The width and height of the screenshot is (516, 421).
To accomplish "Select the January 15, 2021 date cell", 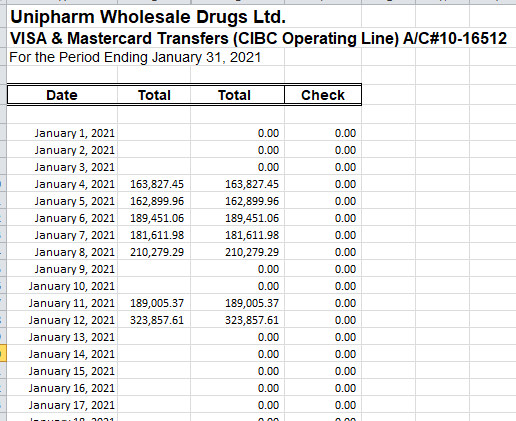I will [62, 371].
